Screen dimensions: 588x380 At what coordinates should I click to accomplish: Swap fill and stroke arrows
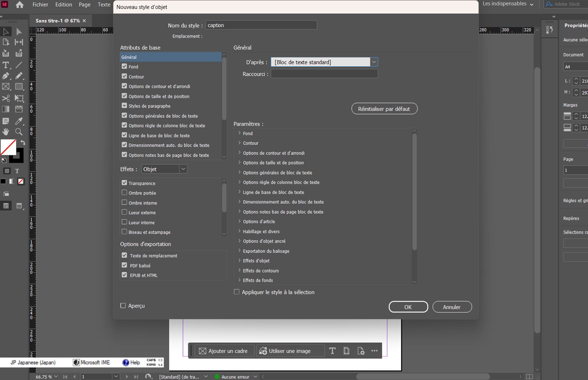click(x=23, y=143)
